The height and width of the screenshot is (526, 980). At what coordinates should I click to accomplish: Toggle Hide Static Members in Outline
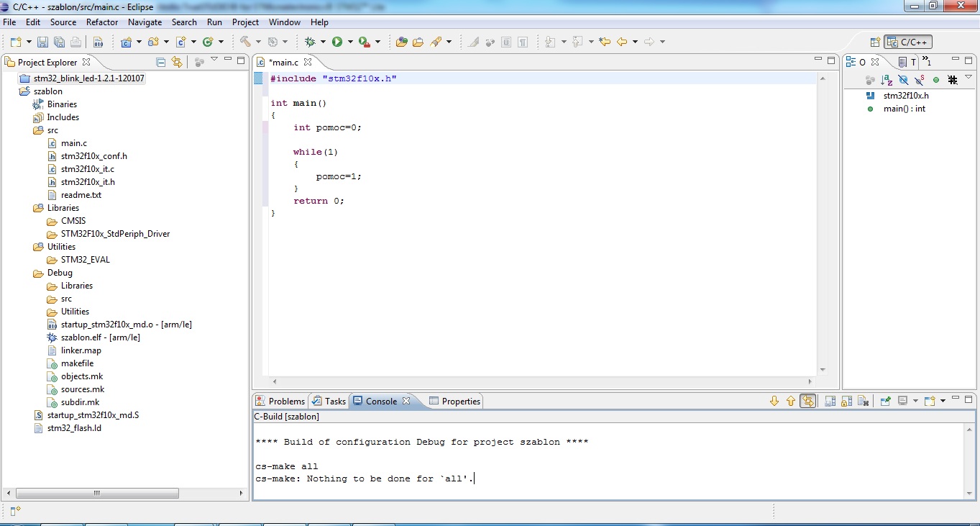coord(920,80)
